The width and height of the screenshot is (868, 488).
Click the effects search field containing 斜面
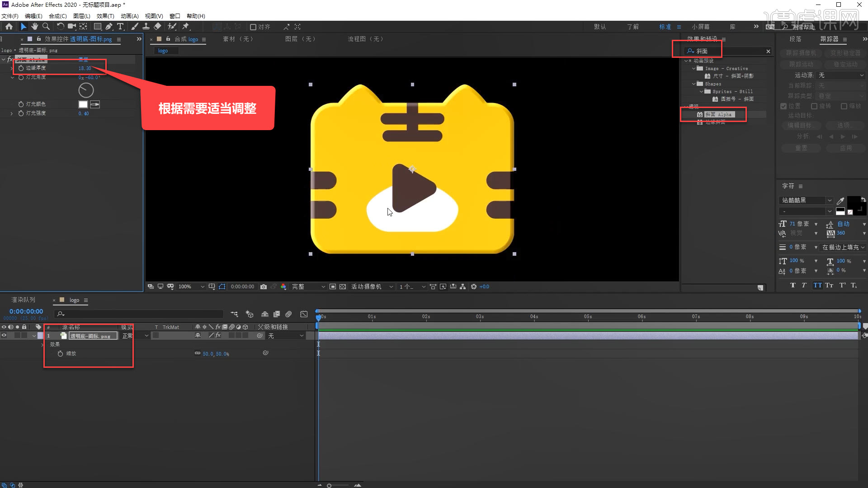[x=728, y=52]
